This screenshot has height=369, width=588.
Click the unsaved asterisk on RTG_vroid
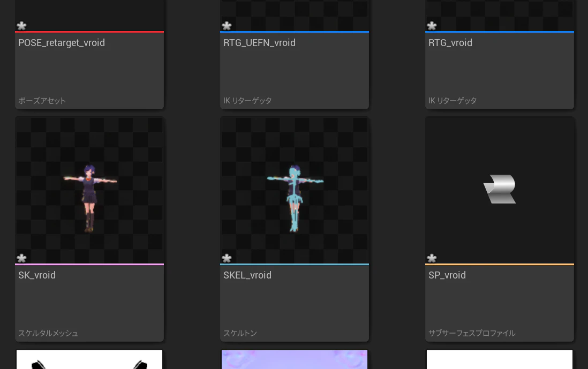(x=432, y=26)
